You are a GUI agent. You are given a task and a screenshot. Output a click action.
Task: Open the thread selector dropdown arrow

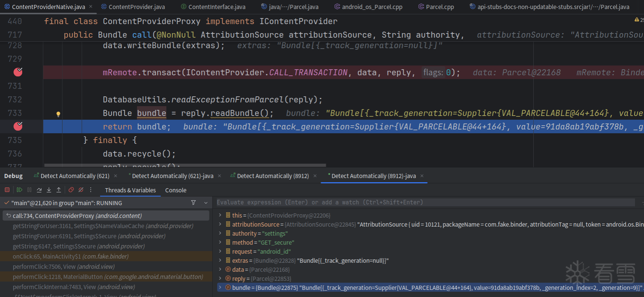(206, 203)
